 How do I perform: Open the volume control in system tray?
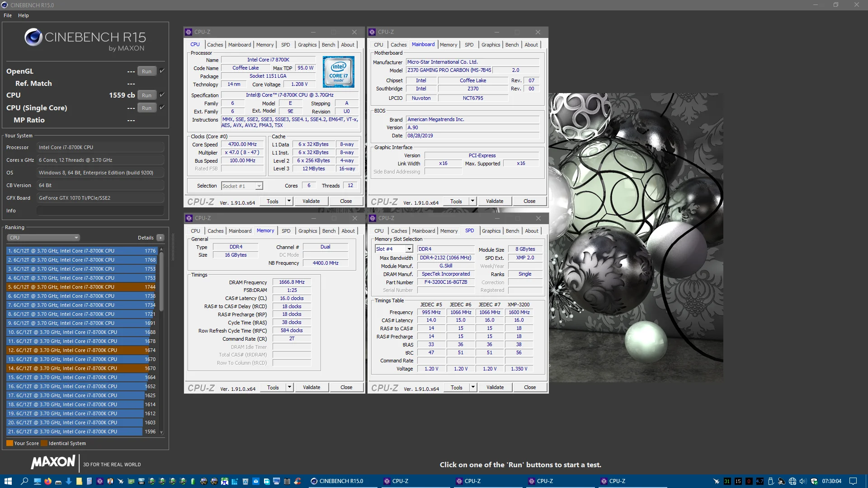point(803,481)
